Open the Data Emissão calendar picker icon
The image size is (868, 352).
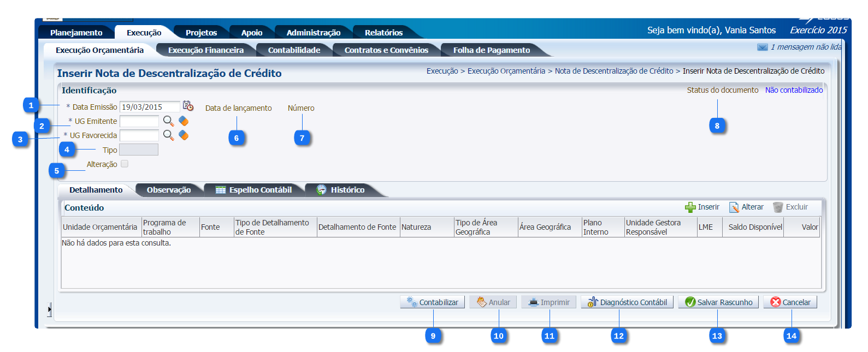(x=188, y=106)
